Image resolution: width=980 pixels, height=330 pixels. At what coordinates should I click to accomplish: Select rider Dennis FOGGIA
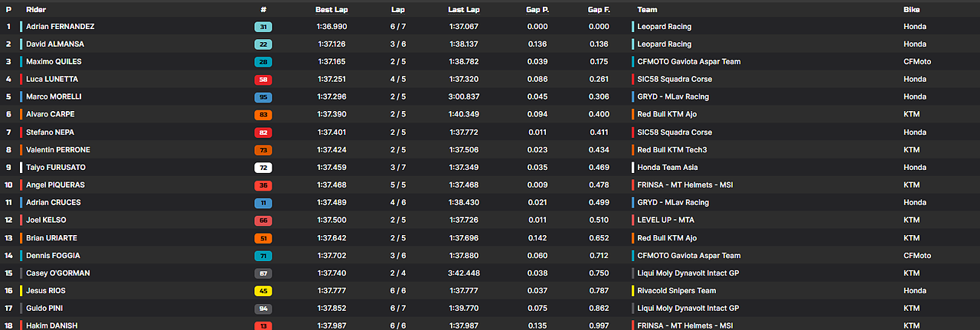point(53,256)
